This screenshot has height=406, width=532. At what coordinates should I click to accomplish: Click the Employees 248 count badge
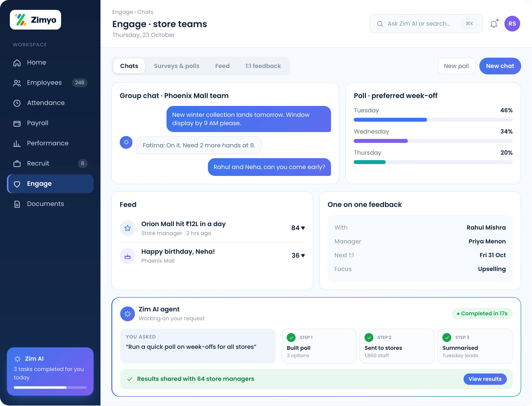pos(80,83)
